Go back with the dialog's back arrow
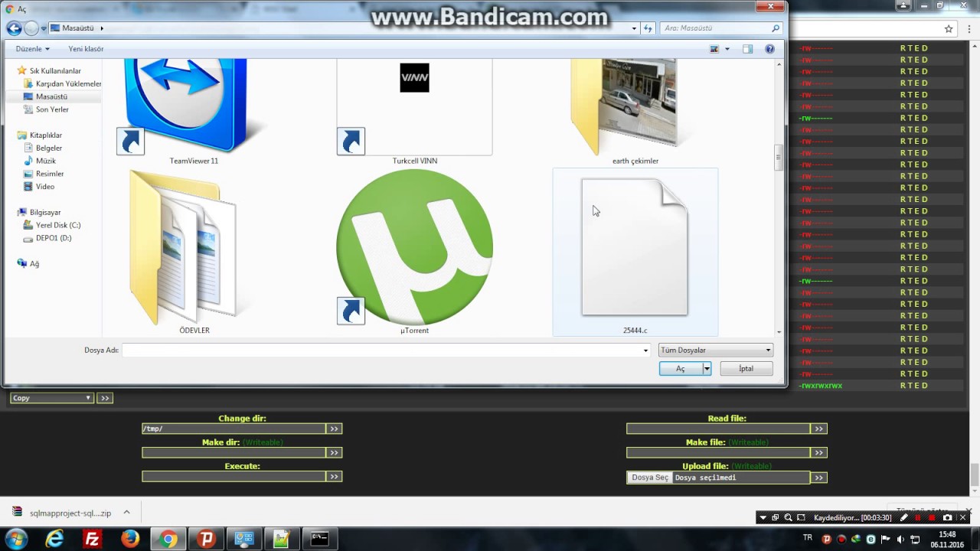This screenshot has width=980, height=551. [14, 28]
